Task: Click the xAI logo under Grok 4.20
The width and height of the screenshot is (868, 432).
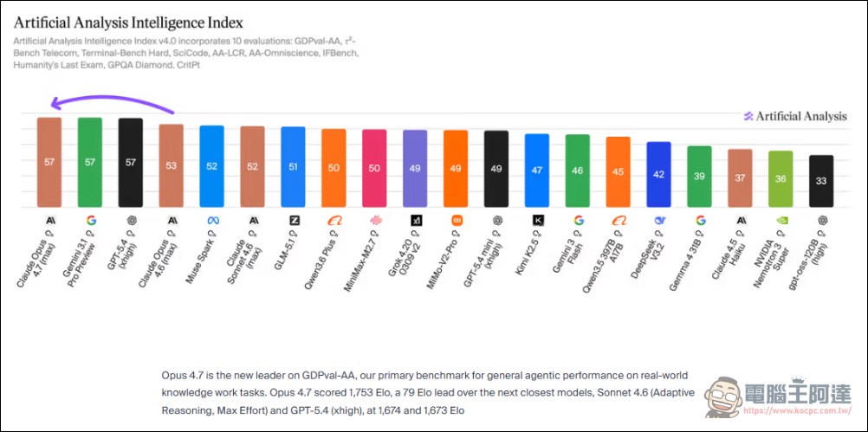Action: pos(415,221)
